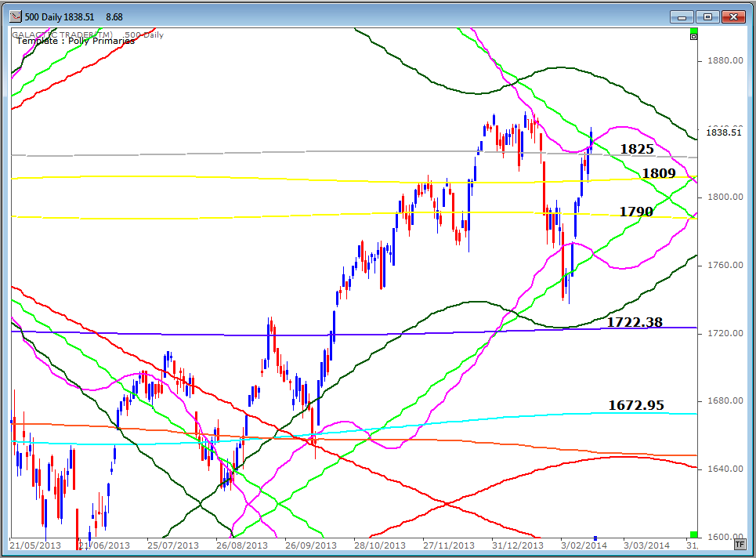Screen dimensions: 756x558
Task: Click the 26/08/2013 date label
Action: [242, 545]
